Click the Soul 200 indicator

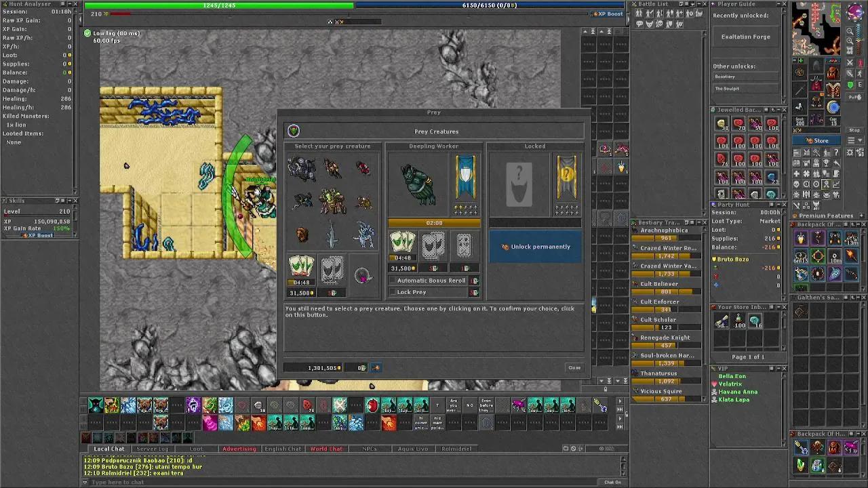click(x=800, y=121)
